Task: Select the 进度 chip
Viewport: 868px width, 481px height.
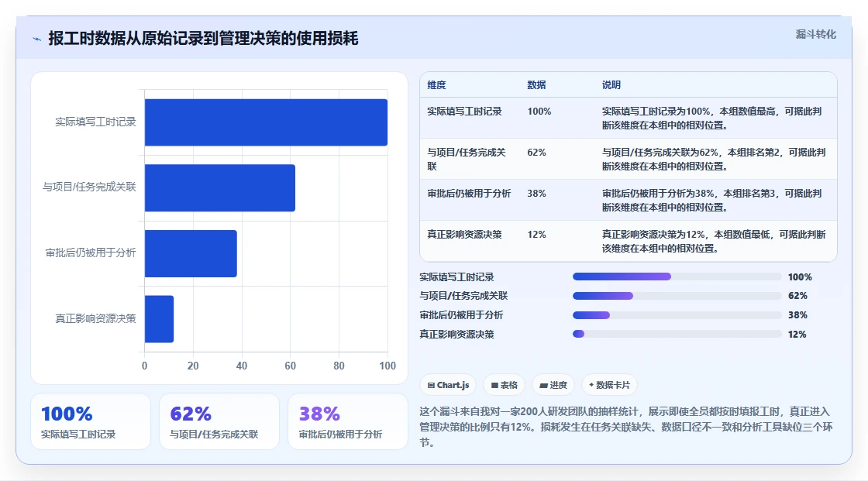Action: pyautogui.click(x=553, y=385)
